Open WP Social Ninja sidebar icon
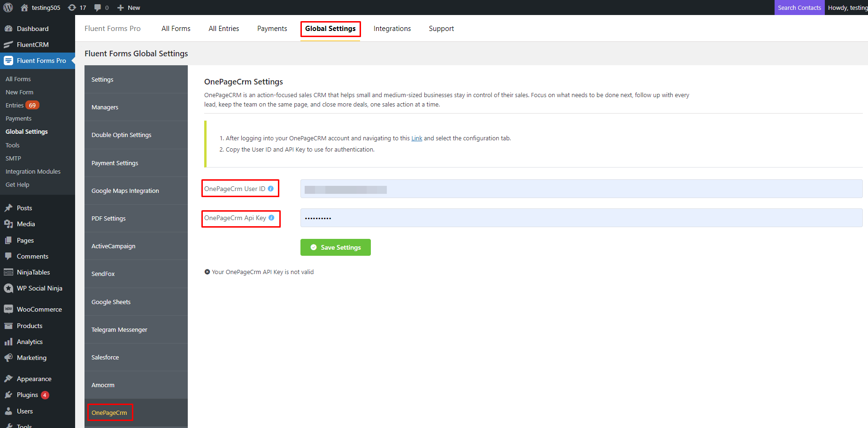This screenshot has width=868, height=428. point(8,288)
